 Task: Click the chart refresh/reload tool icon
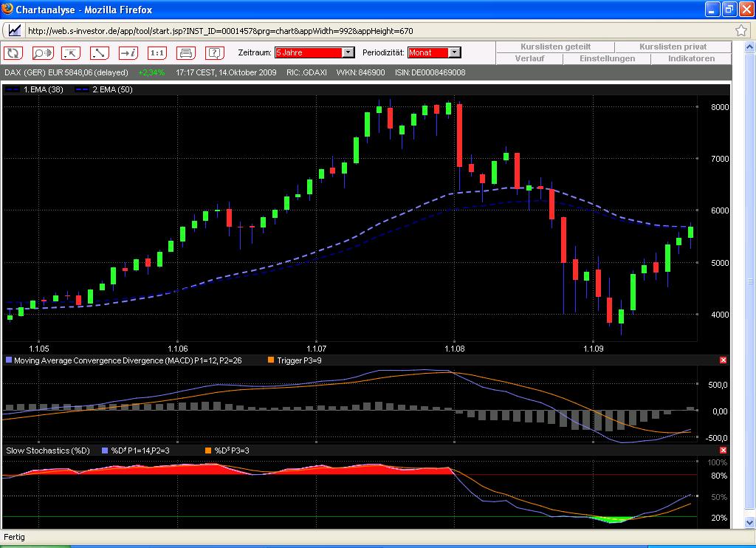13,53
